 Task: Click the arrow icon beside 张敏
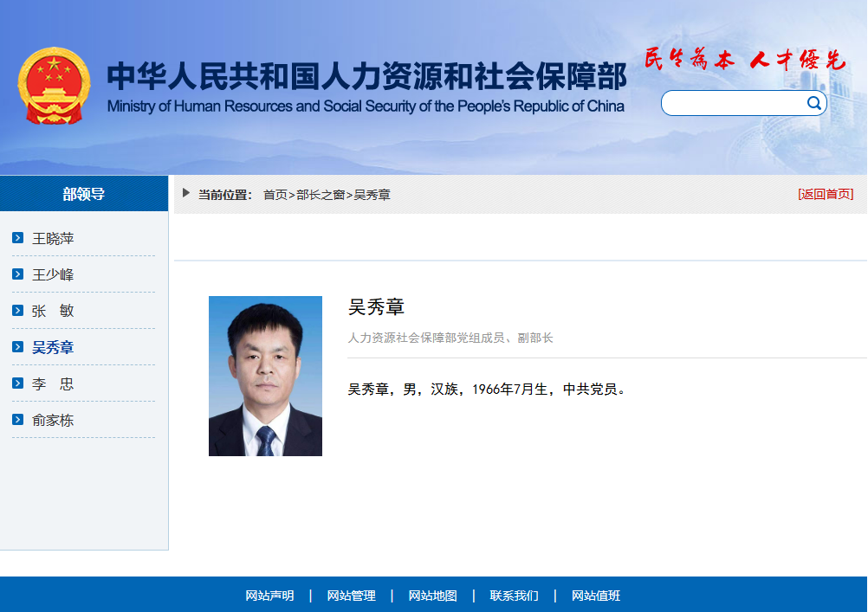[17, 310]
